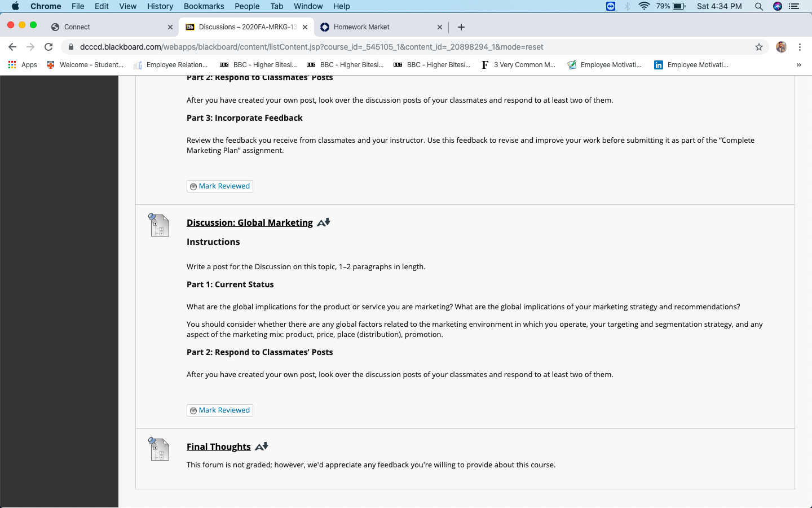812x508 pixels.
Task: Open the Notification Center icon
Action: [794, 6]
